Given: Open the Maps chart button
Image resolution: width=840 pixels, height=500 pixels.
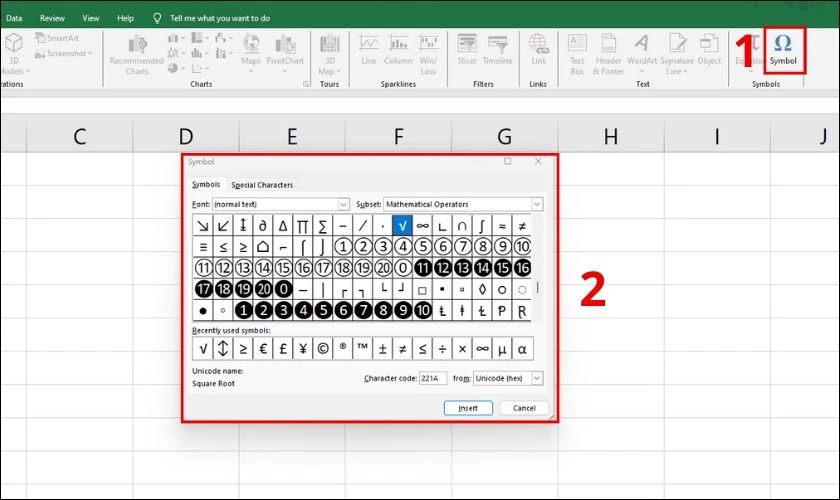Looking at the screenshot, I should pyautogui.click(x=251, y=54).
